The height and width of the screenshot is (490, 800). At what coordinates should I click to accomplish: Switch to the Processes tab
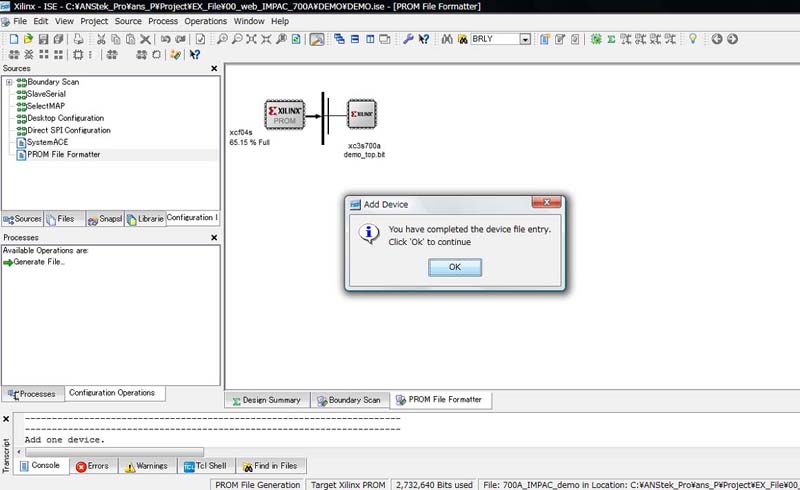point(33,394)
